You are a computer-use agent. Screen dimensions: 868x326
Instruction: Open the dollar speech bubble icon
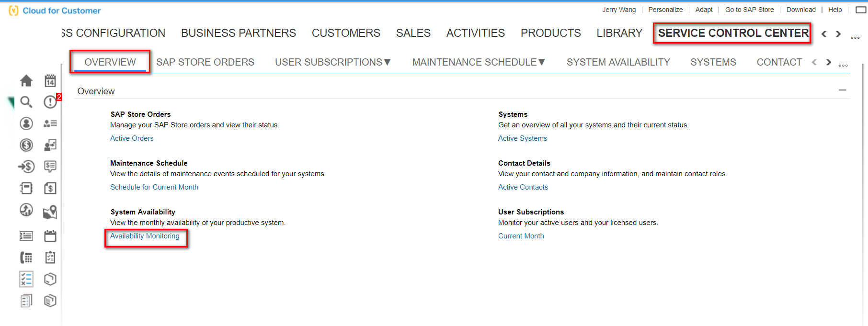click(x=50, y=167)
